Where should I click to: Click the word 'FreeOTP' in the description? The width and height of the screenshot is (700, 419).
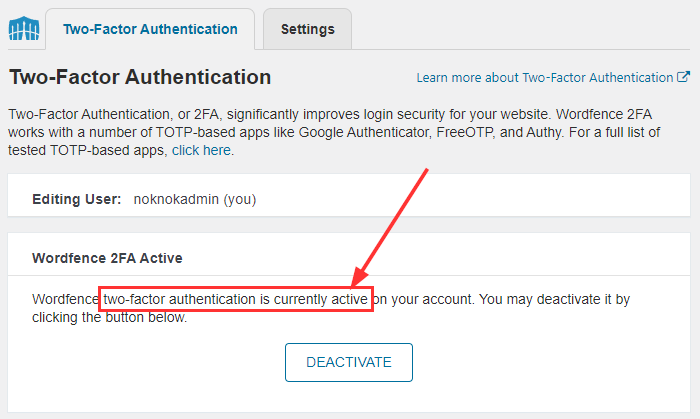(x=465, y=133)
